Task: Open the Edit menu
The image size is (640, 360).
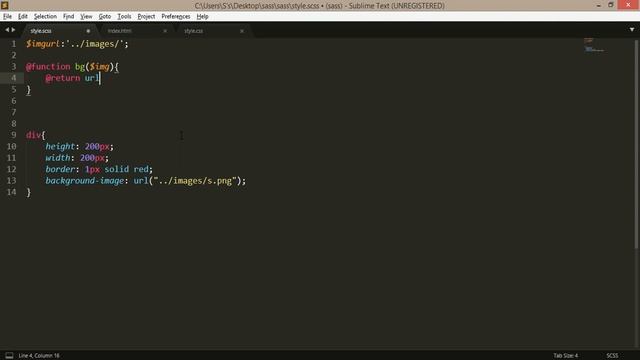Action: (x=22, y=16)
